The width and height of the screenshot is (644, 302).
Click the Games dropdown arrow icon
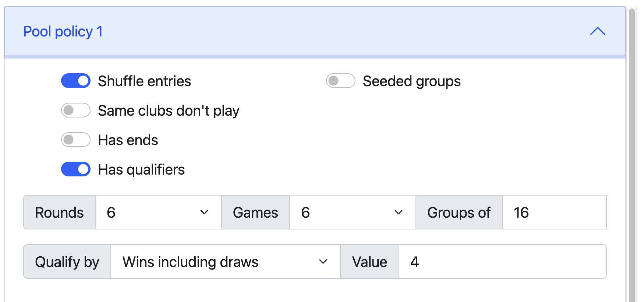(x=399, y=213)
